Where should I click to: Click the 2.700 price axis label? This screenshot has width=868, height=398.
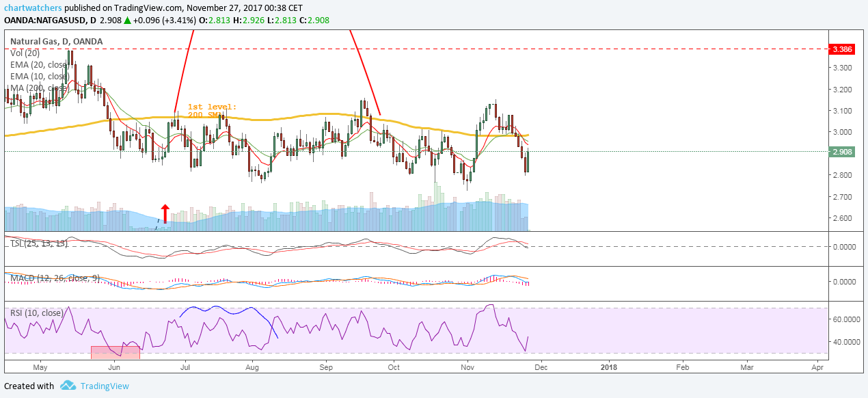point(841,197)
